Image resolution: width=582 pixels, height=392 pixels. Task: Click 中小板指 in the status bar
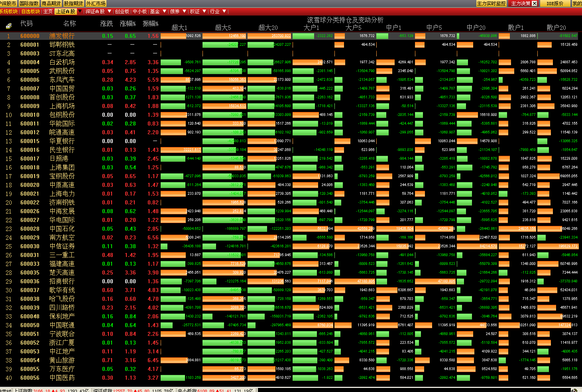[187, 390]
